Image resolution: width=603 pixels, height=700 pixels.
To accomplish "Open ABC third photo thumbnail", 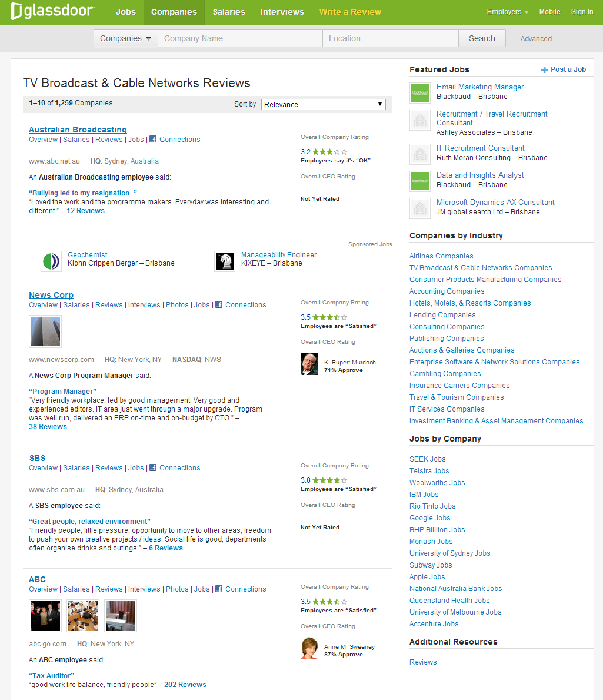I will tap(121, 616).
